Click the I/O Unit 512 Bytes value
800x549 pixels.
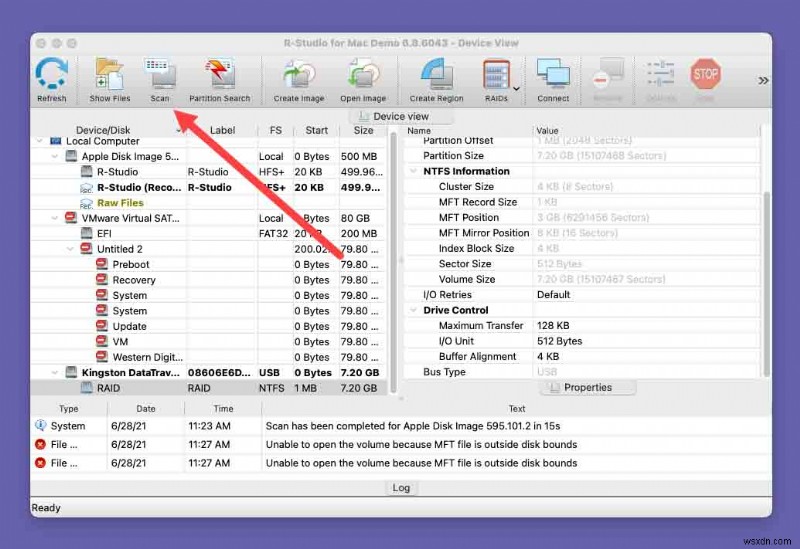pyautogui.click(x=560, y=341)
